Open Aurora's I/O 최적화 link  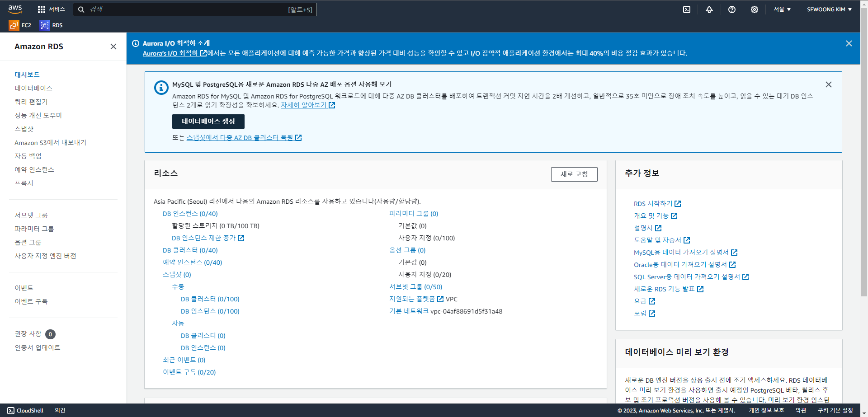tap(175, 53)
